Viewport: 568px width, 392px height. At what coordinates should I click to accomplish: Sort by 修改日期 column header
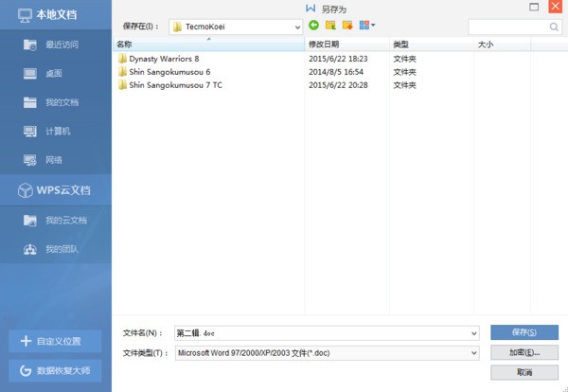347,45
